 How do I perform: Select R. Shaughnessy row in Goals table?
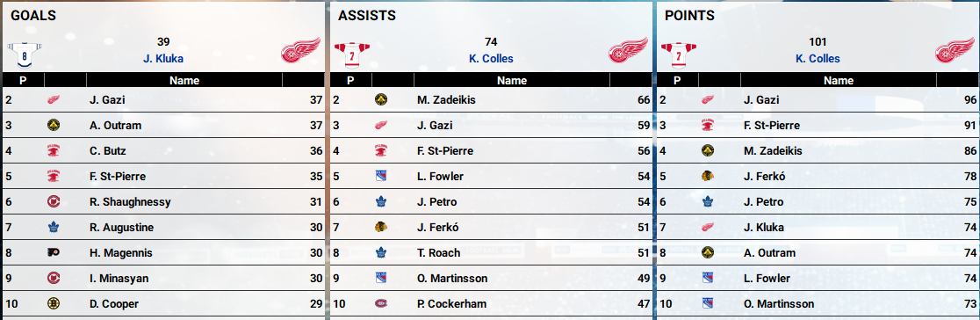163,201
